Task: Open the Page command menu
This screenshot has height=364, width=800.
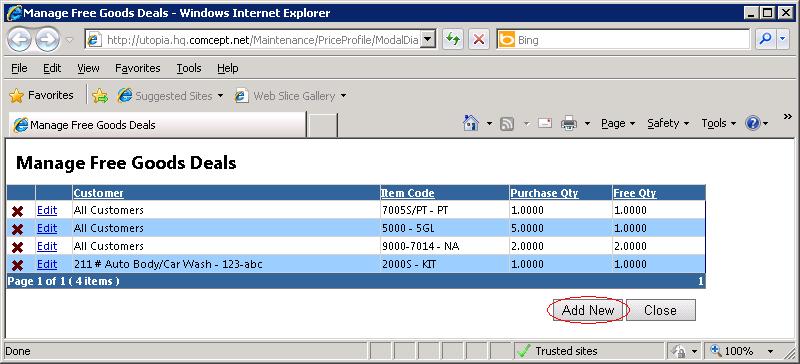Action: 618,123
